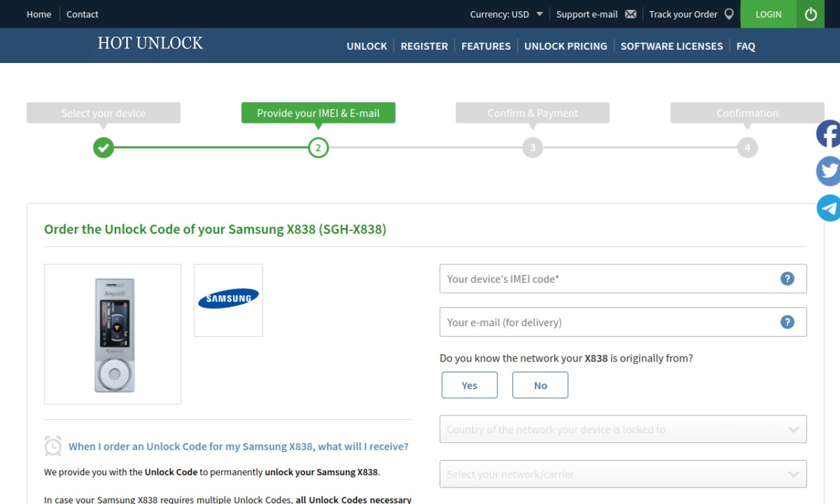Click the step 2 circle indicator

tap(318, 148)
